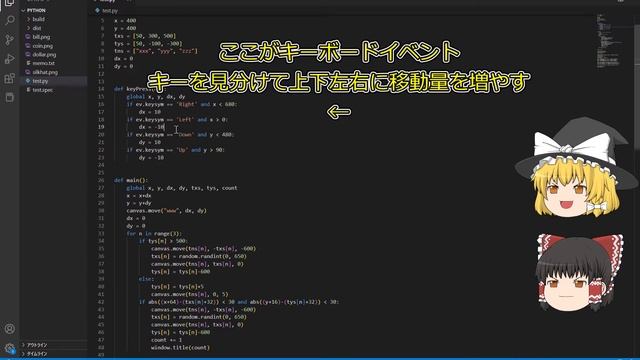Click 'for n in range(3):' line
This screenshot has width=640, height=360.
pyautogui.click(x=154, y=233)
